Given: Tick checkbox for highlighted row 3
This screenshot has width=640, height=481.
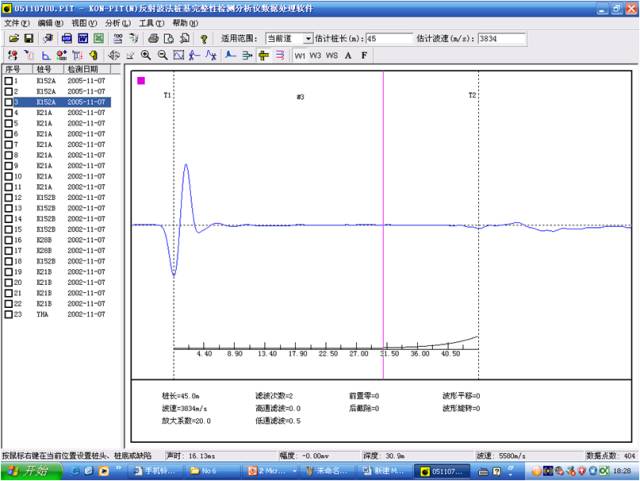Looking at the screenshot, I should tap(8, 102).
